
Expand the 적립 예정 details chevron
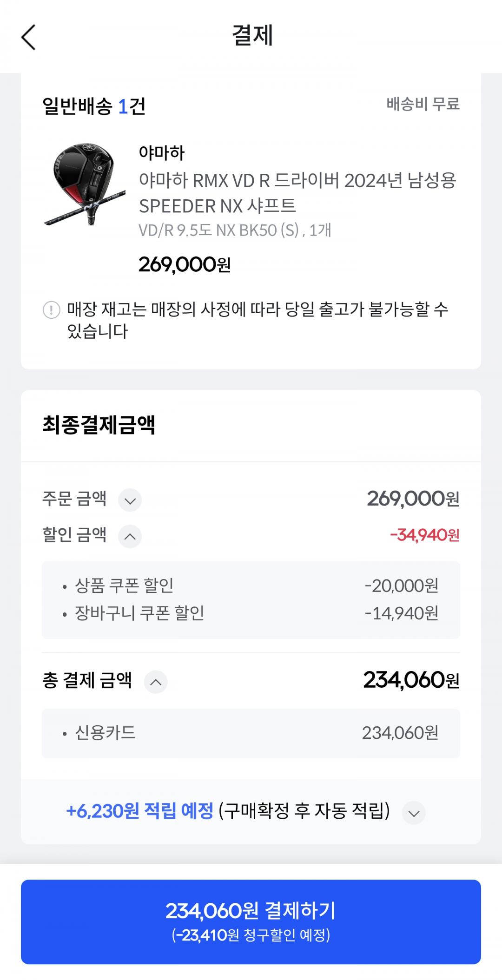click(414, 813)
